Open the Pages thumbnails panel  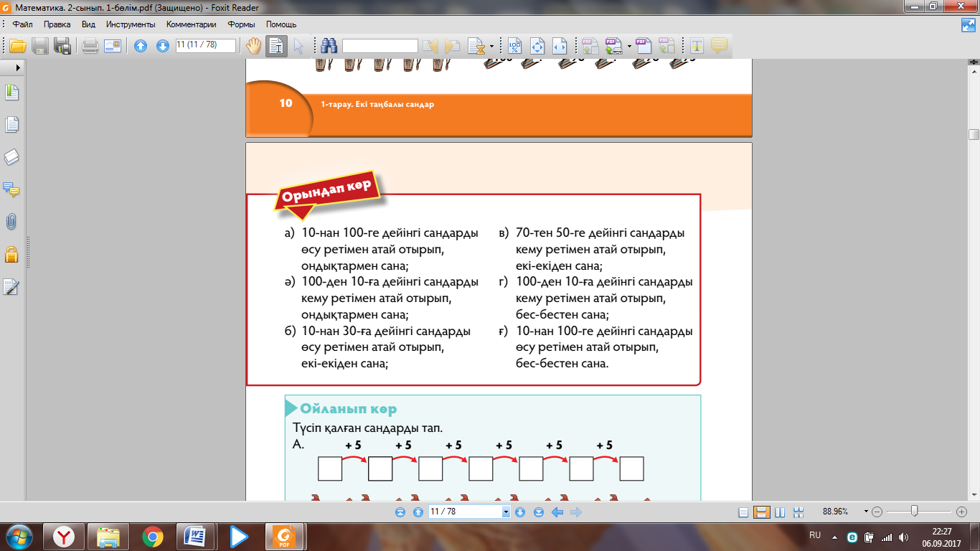coord(11,125)
